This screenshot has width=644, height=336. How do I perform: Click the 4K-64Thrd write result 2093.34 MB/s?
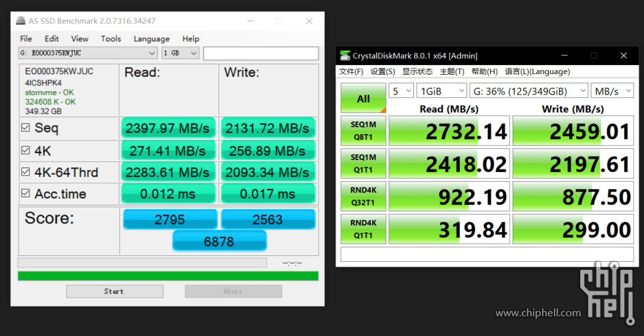tap(267, 173)
